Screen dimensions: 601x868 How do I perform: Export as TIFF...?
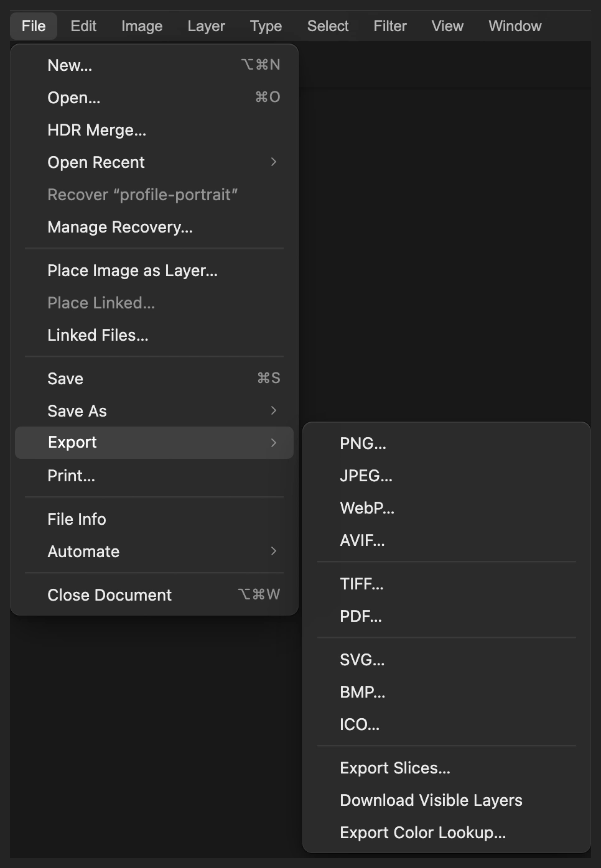tap(447, 584)
